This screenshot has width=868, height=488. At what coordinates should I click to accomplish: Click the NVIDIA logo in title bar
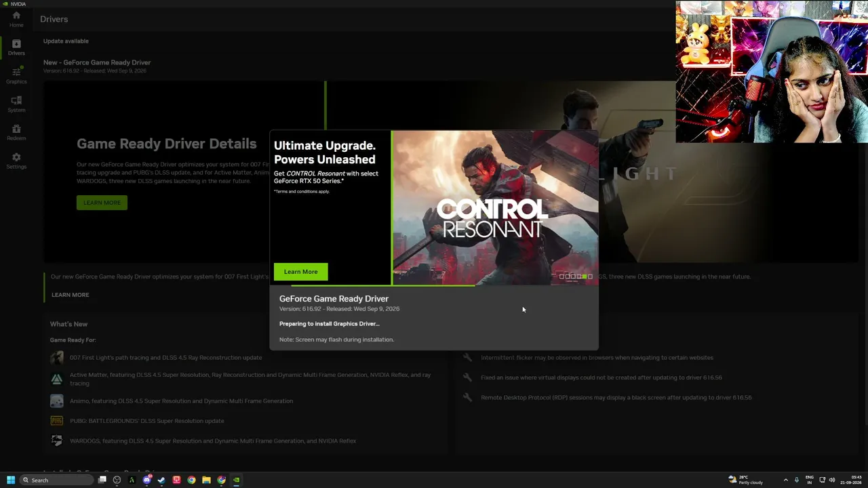coord(5,3)
